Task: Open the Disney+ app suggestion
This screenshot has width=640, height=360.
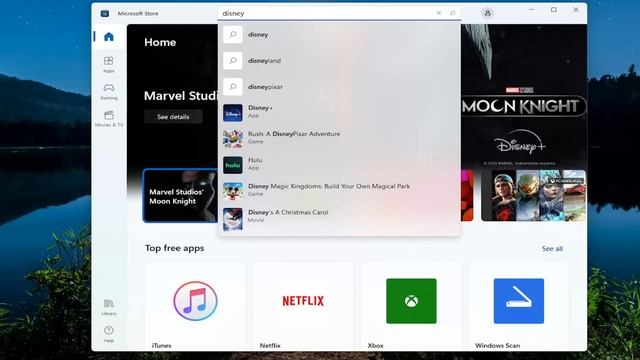Action: click(x=339, y=113)
